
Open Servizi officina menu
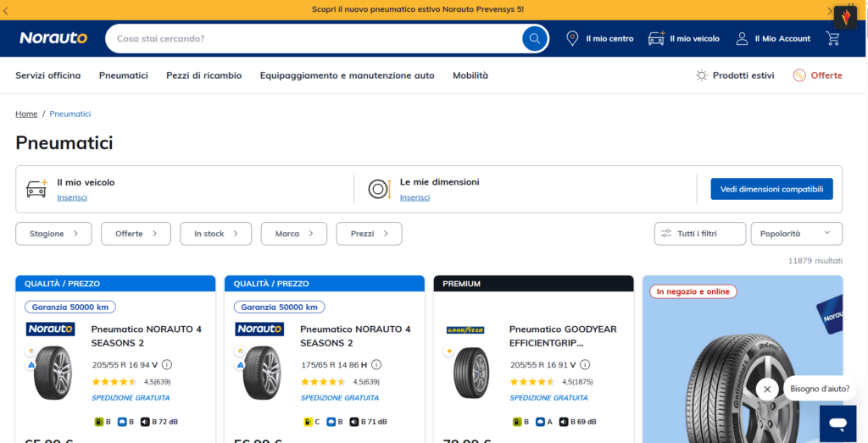(48, 75)
